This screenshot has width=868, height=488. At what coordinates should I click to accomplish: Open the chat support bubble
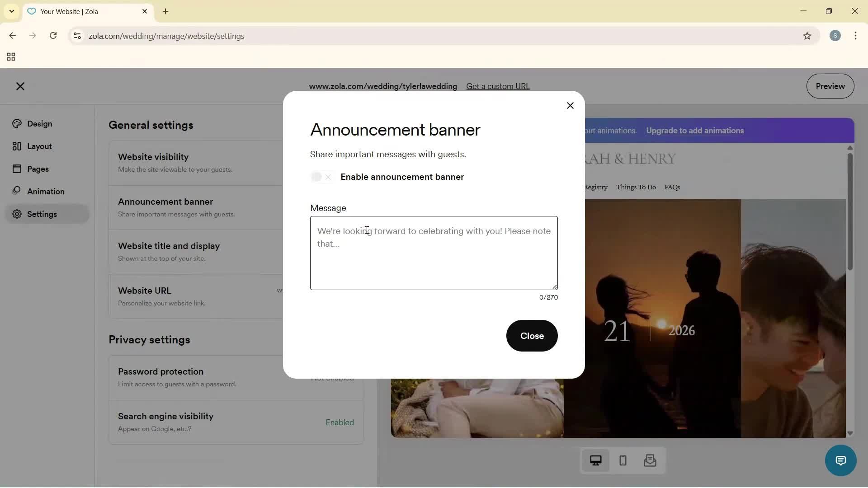pyautogui.click(x=840, y=460)
